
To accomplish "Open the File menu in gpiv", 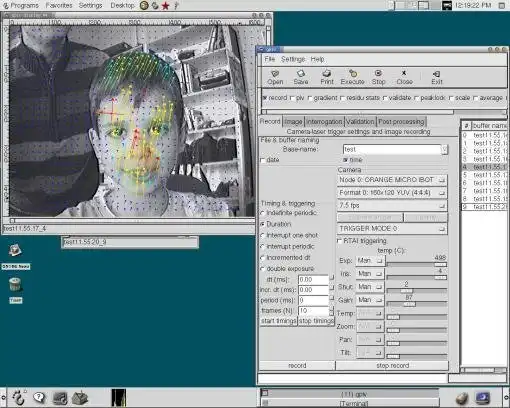I will pos(270,59).
